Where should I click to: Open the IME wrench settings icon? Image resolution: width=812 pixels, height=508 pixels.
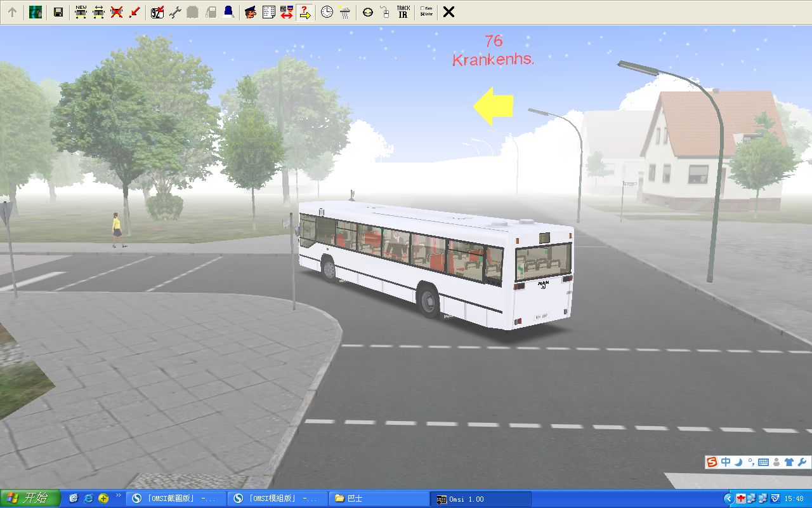[802, 462]
